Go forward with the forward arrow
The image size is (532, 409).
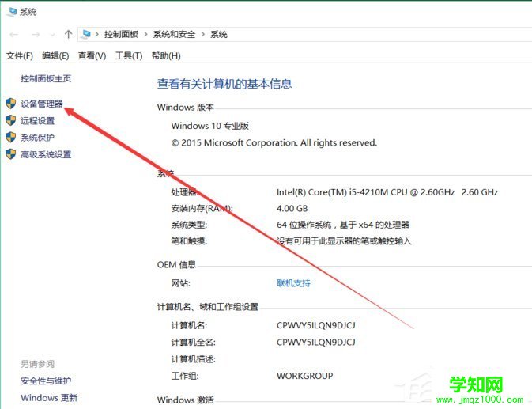point(36,34)
